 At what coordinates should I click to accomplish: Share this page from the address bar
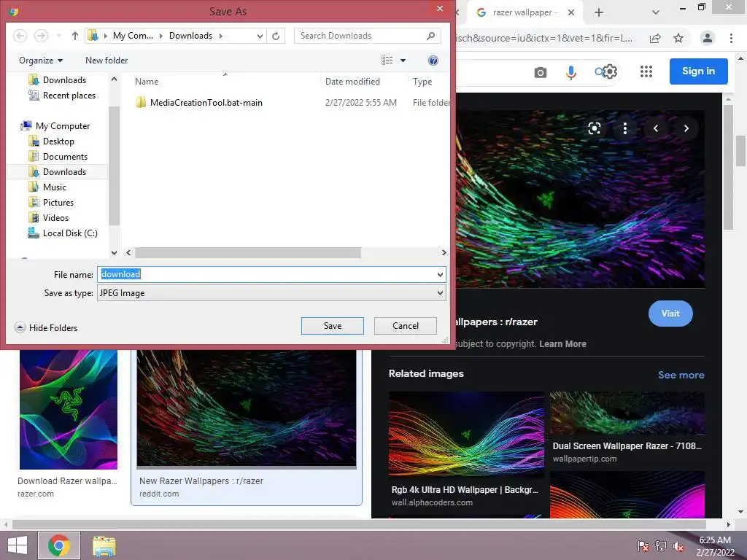655,38
